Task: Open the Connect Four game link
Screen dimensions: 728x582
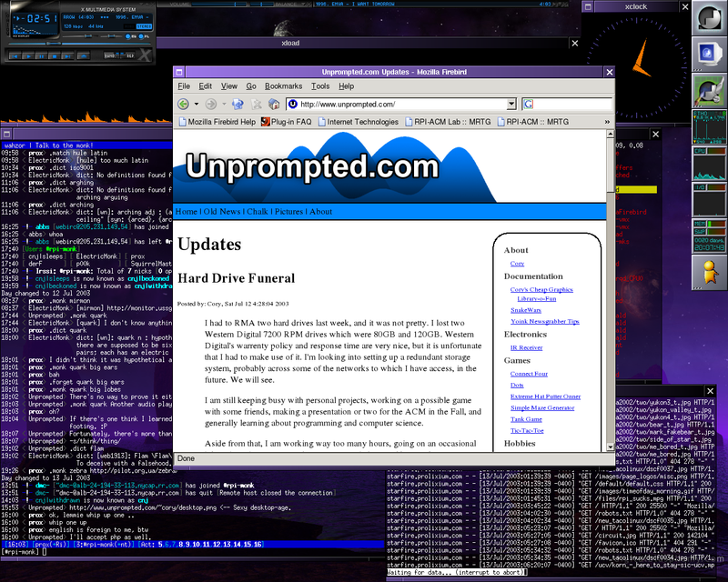Action: pyautogui.click(x=529, y=374)
